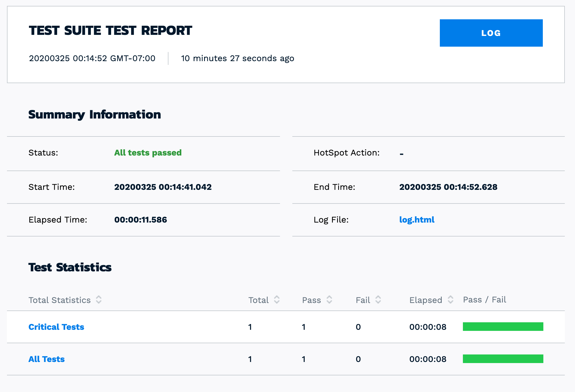575x392 pixels.
Task: Click sort arrows next to Total
Action: click(277, 299)
